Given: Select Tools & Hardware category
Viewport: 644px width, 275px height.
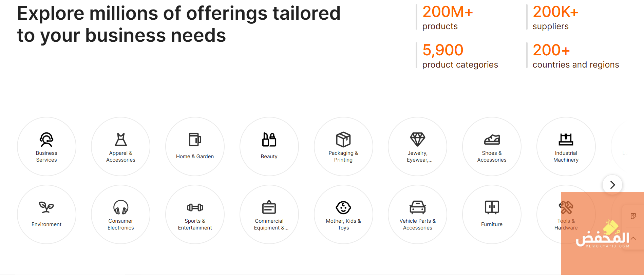Looking at the screenshot, I should 566,215.
